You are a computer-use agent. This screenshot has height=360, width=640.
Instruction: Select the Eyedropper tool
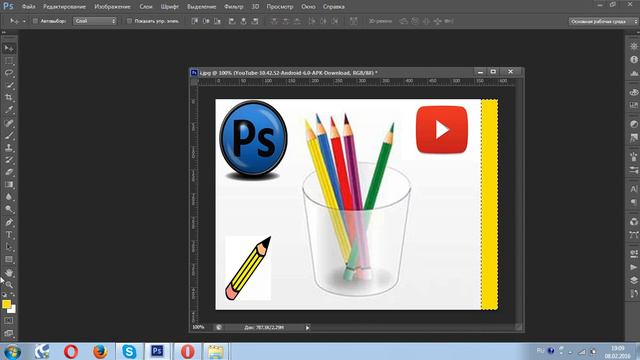[9, 110]
